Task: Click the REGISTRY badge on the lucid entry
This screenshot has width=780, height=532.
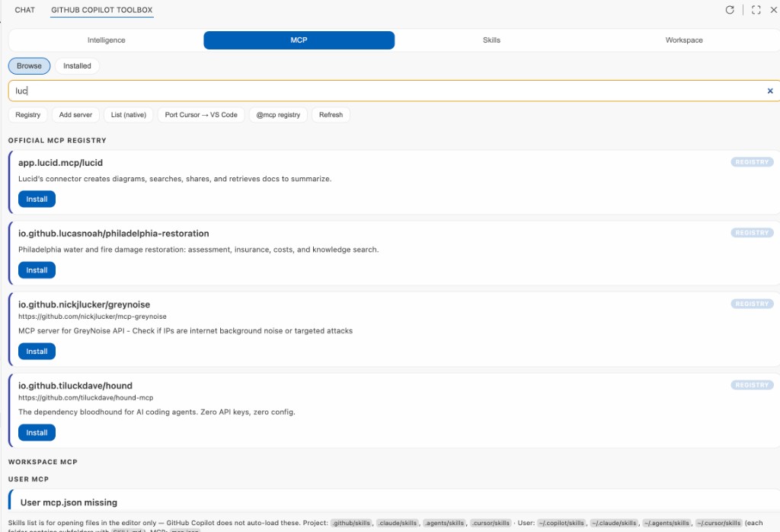Action: 752,161
